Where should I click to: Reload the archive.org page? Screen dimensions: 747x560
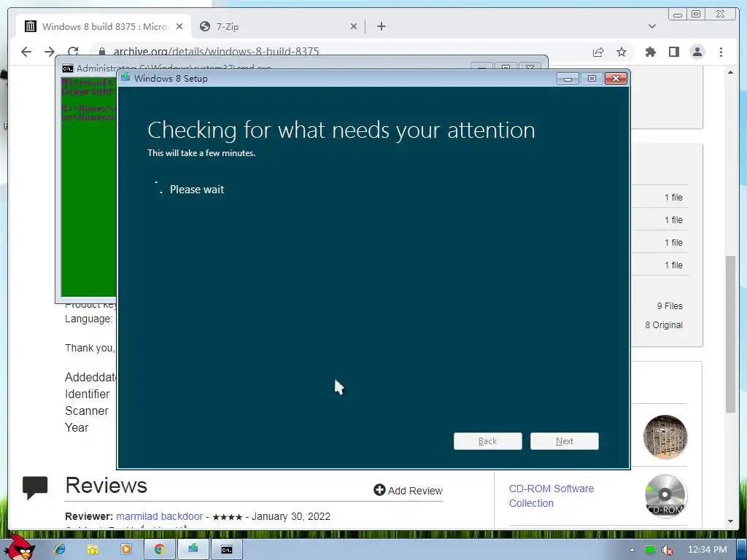pos(73,52)
